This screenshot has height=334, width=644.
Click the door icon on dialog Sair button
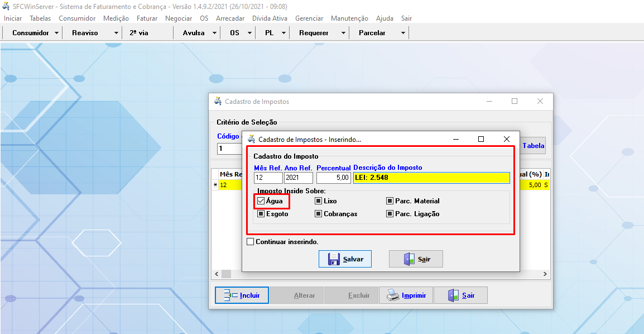click(409, 259)
